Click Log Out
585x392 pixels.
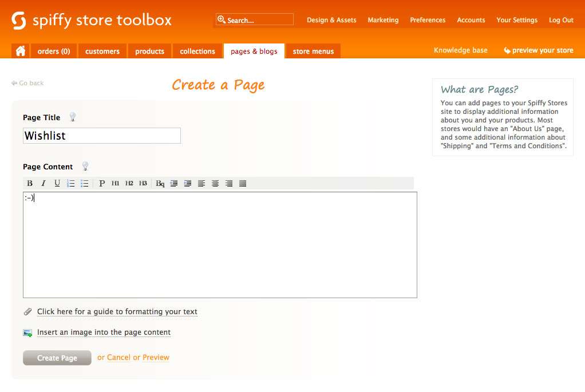[561, 20]
